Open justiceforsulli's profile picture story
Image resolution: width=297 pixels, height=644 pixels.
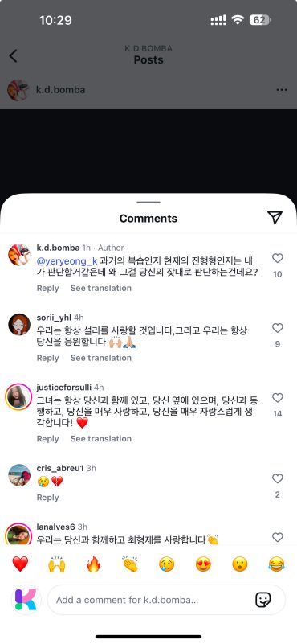point(19,396)
